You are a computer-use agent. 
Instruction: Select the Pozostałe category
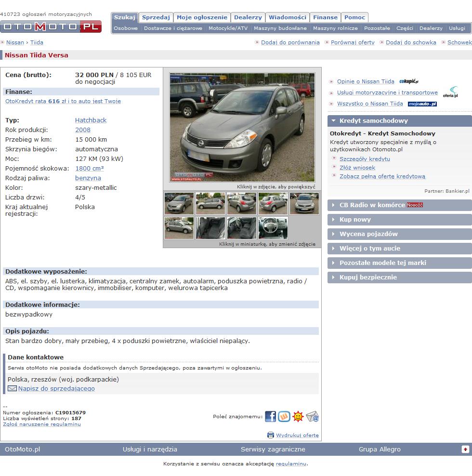pos(377,28)
